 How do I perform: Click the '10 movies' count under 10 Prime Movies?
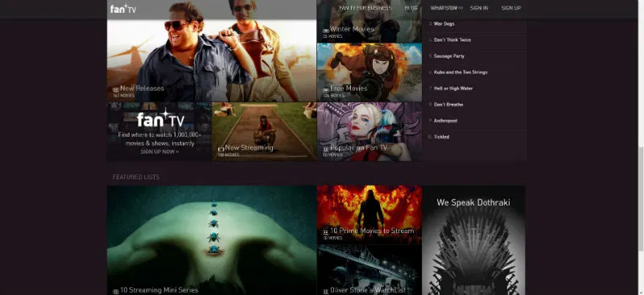[332, 238]
